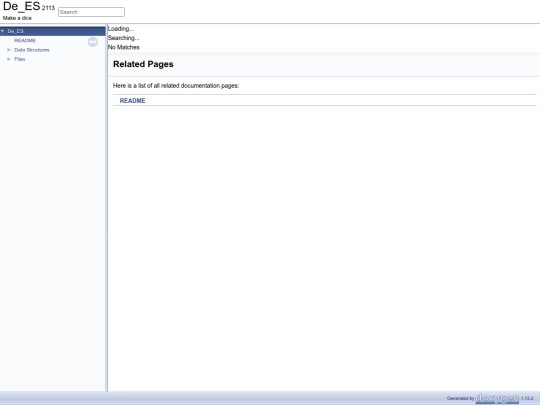The width and height of the screenshot is (540, 405).
Task: Expand the Files tree node
Action: [x=9, y=59]
